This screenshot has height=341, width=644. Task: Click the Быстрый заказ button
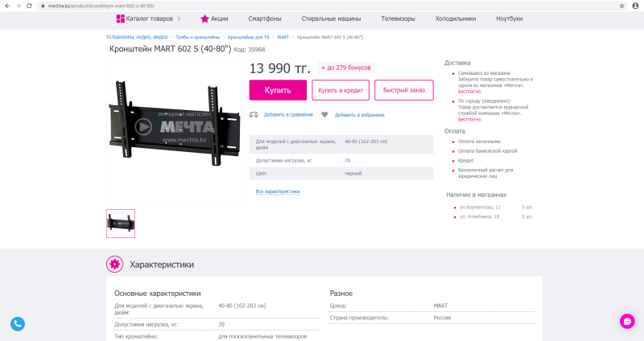click(x=404, y=90)
